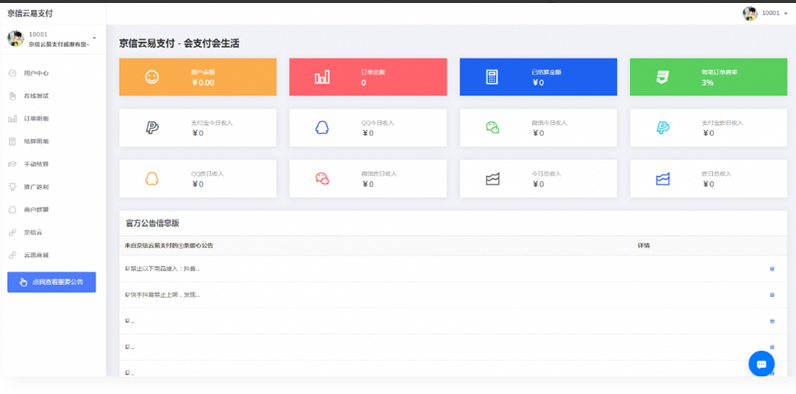Open the 在线测试 sidebar item
The width and height of the screenshot is (796, 394).
[x=36, y=96]
